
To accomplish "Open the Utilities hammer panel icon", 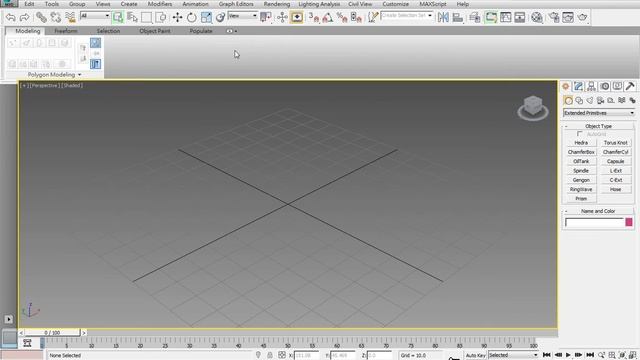I will pyautogui.click(x=630, y=86).
